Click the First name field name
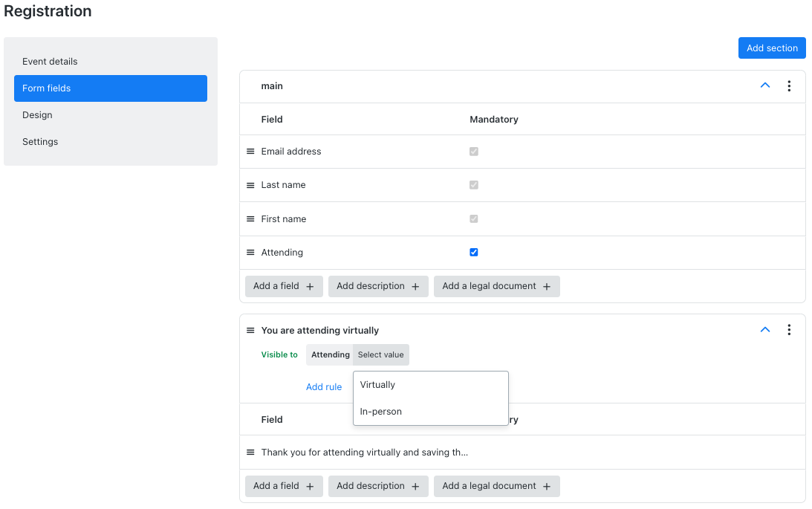This screenshot has height=509, width=812. pos(283,219)
